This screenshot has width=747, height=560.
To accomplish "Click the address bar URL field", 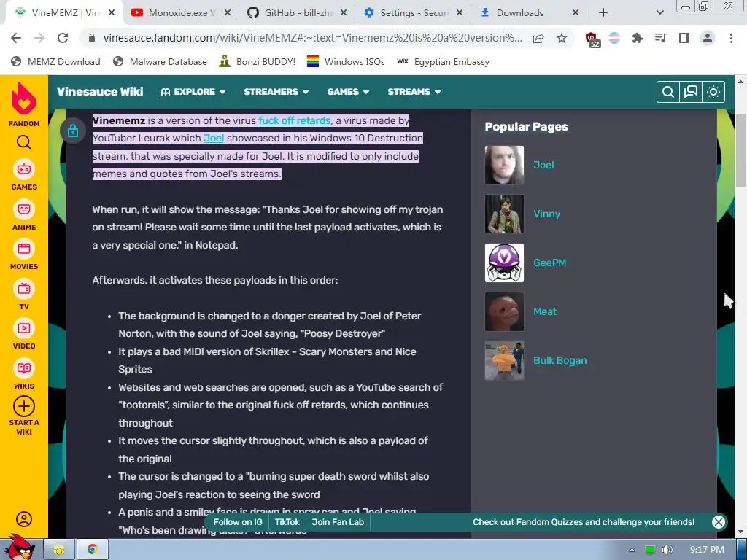I will click(x=312, y=38).
